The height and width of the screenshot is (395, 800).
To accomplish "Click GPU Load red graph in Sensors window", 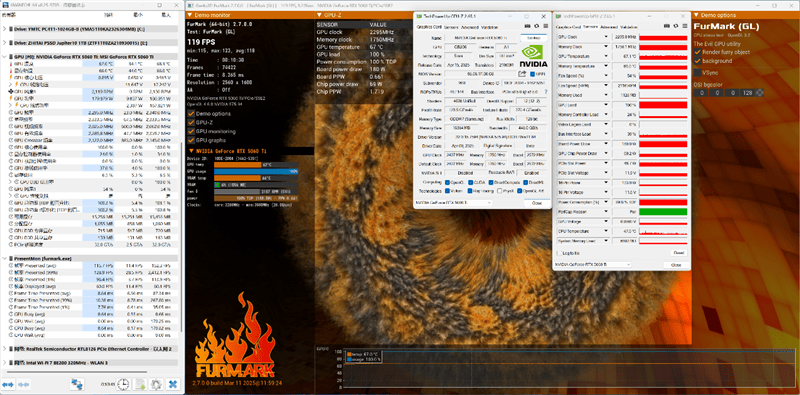I will (663, 105).
